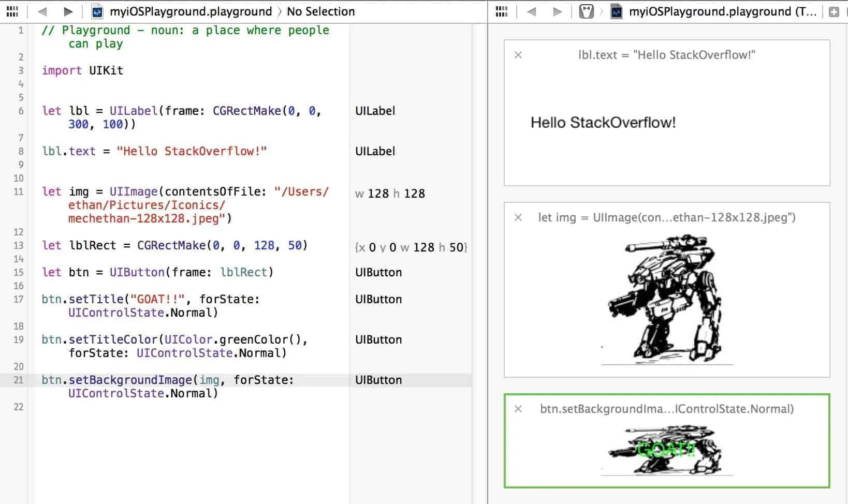Click the let img = UIImage card title
Viewport: 848px width, 504px height.
667,217
